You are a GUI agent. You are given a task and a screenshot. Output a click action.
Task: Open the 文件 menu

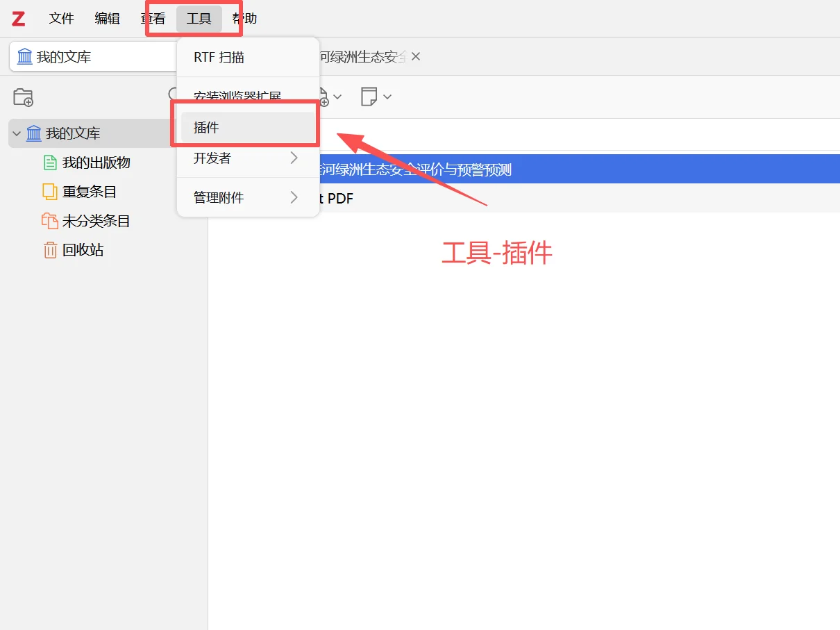point(61,18)
